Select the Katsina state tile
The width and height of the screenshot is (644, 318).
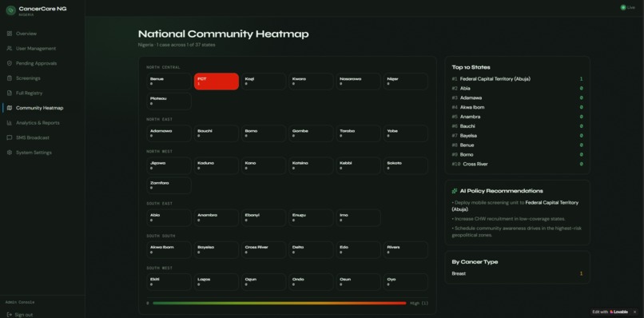point(311,165)
